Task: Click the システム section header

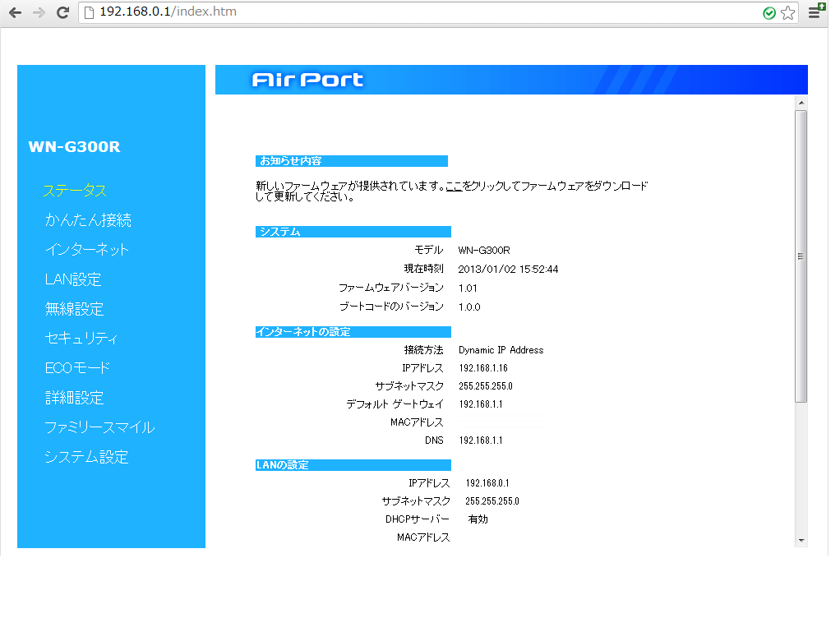Action: 353,232
